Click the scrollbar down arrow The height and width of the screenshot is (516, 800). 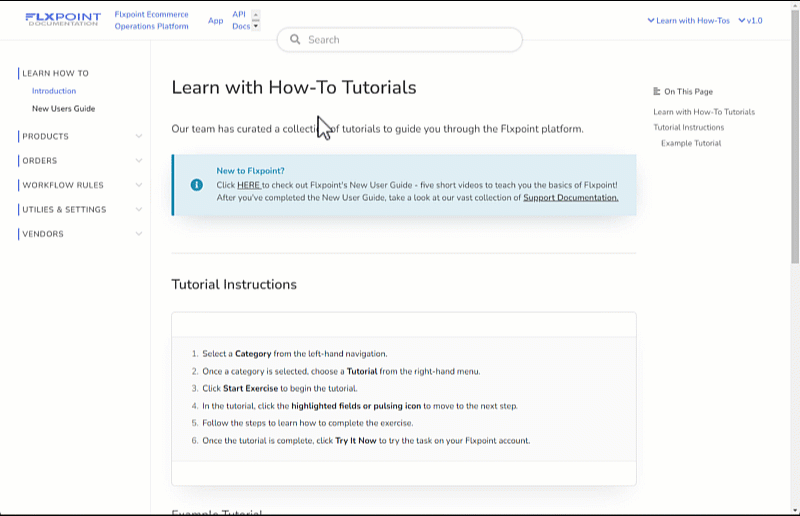pos(795,511)
